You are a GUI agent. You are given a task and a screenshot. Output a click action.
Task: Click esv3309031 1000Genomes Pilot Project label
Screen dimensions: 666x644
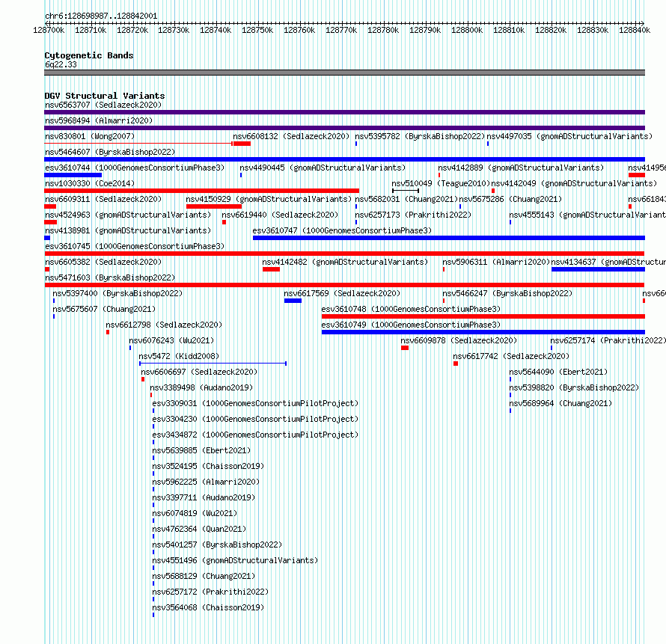click(255, 403)
